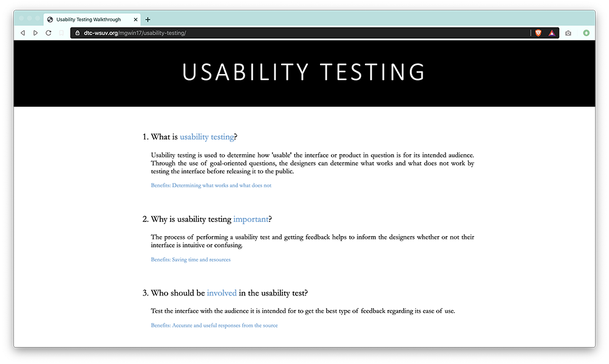Reload the page with the refresh icon
The width and height of the screenshot is (609, 364).
click(x=49, y=33)
